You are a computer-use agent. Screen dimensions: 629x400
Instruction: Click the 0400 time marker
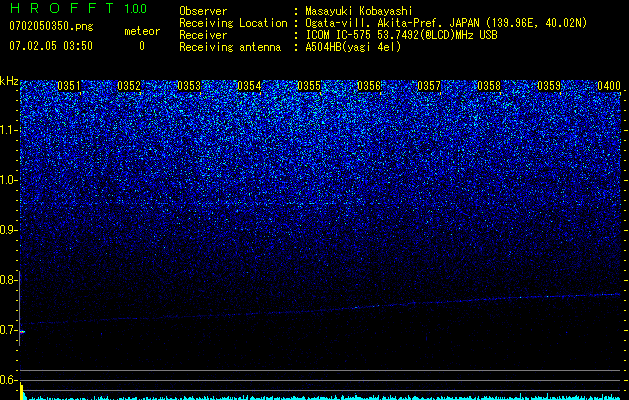point(609,86)
